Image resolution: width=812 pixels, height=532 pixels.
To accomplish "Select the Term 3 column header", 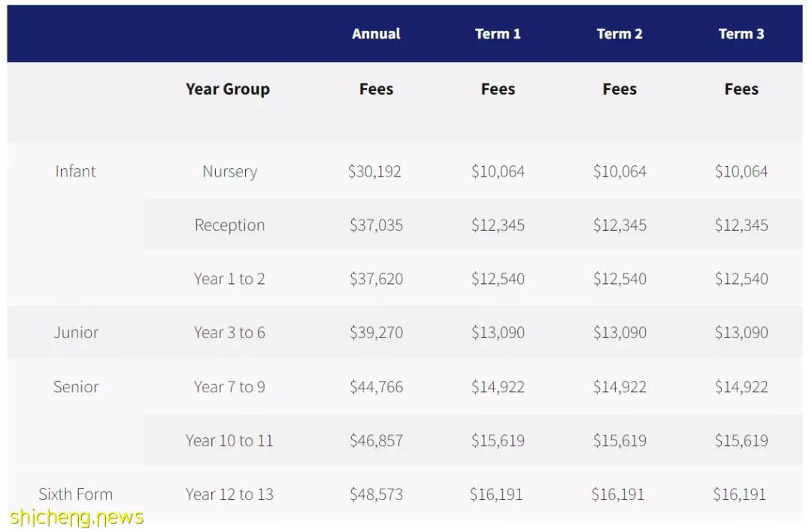I will [741, 34].
